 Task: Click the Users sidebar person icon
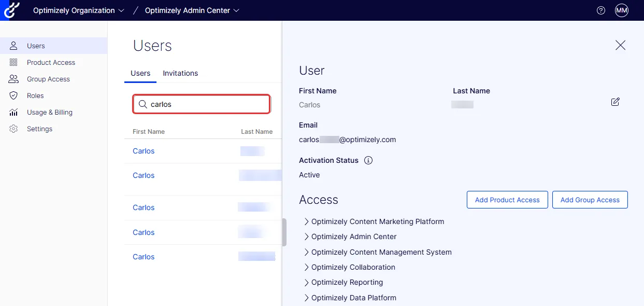point(14,46)
